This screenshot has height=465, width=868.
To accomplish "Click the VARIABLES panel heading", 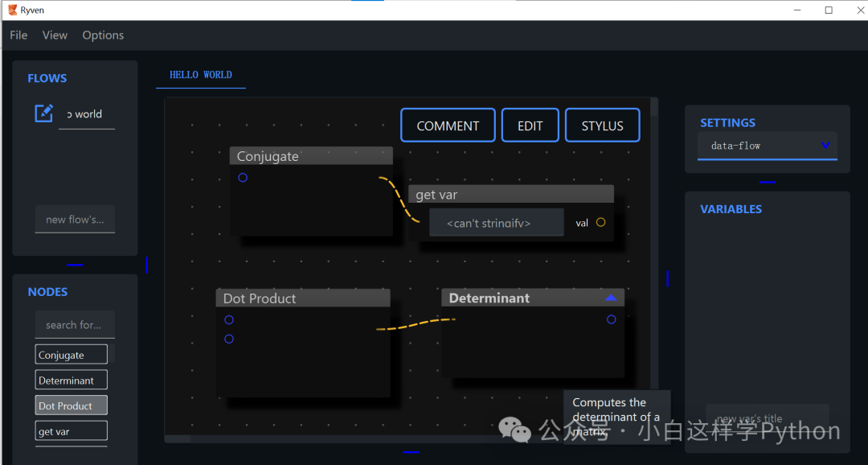I will [x=731, y=209].
